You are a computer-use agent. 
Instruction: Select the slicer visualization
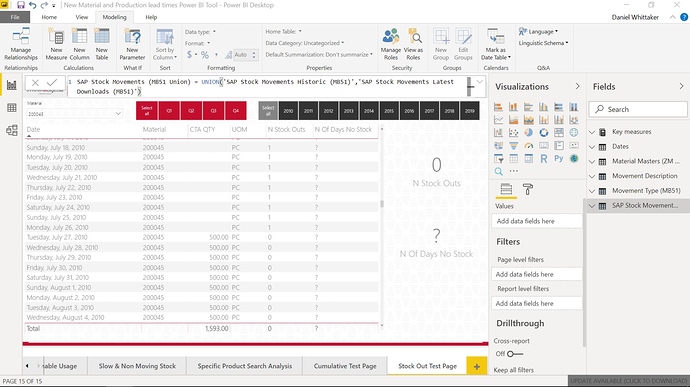[498, 158]
